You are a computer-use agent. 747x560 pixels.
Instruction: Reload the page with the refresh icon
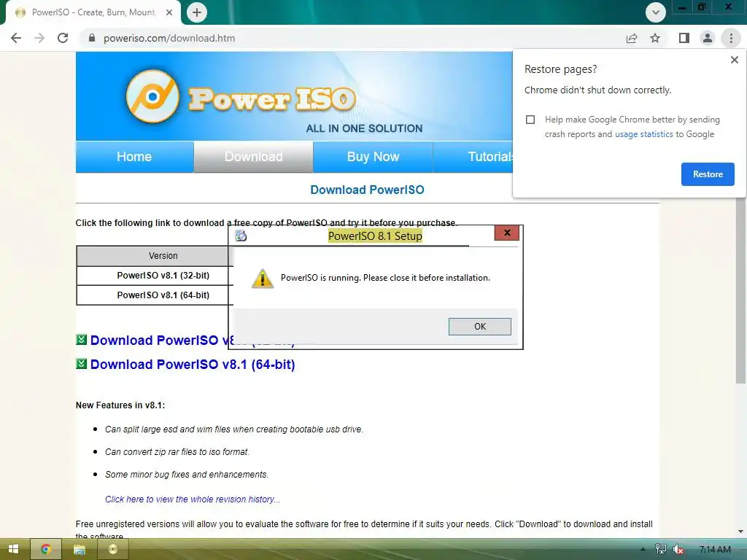[63, 38]
